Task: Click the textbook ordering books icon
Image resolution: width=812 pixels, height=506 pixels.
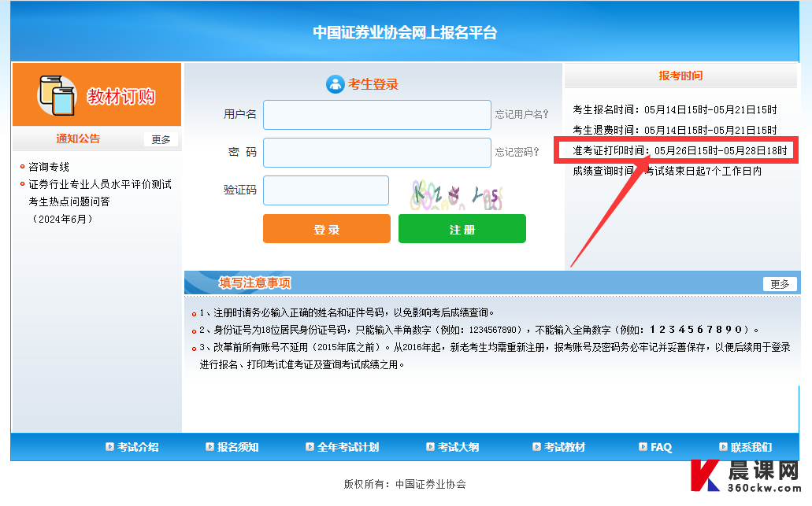Action: pos(57,96)
